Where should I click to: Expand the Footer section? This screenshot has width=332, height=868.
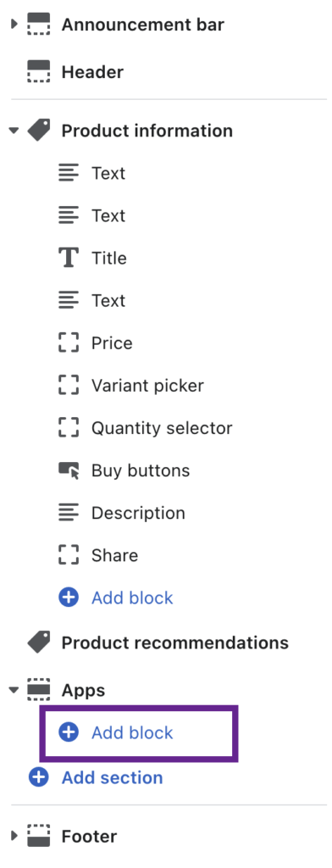(x=14, y=836)
